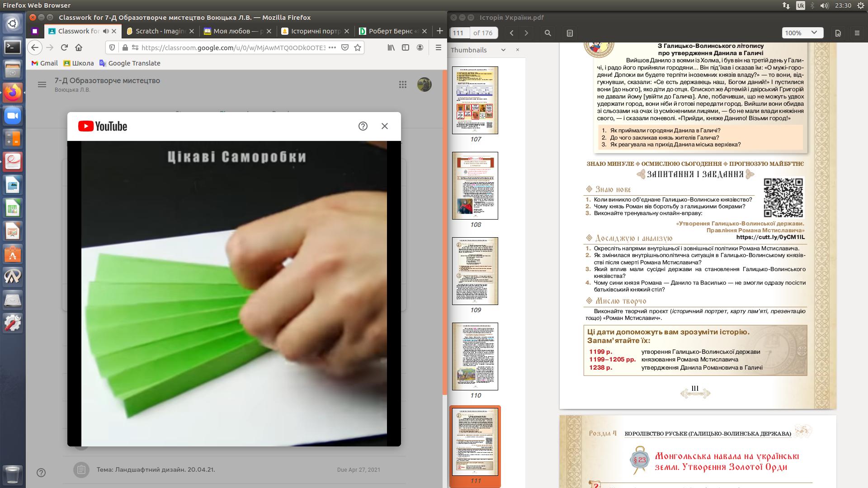Expand the Thumbnails sidebar selector
868x488 pixels.
(503, 50)
